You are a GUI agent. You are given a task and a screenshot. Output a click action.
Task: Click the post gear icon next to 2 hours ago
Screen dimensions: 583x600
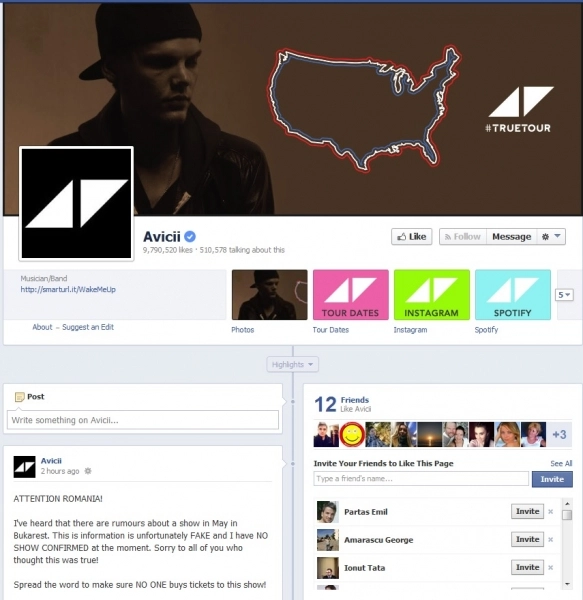pos(88,471)
